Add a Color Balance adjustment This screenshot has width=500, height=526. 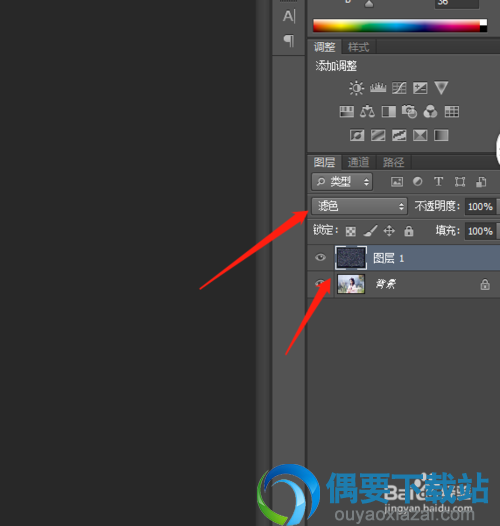click(367, 111)
